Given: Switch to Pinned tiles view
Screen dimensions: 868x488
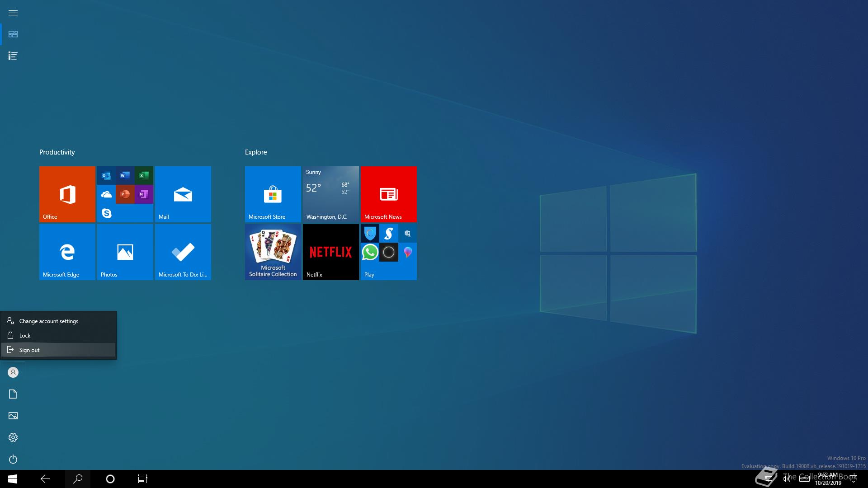Looking at the screenshot, I should (13, 34).
